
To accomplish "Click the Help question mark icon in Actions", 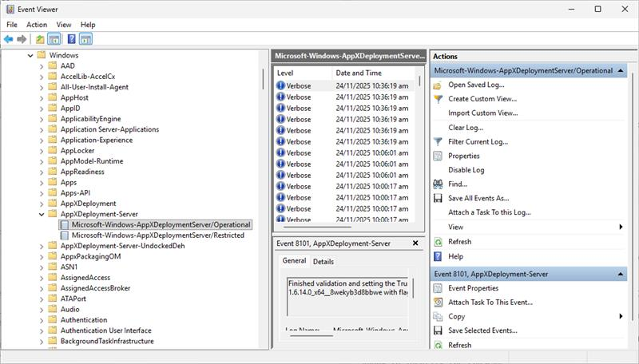I will point(438,256).
